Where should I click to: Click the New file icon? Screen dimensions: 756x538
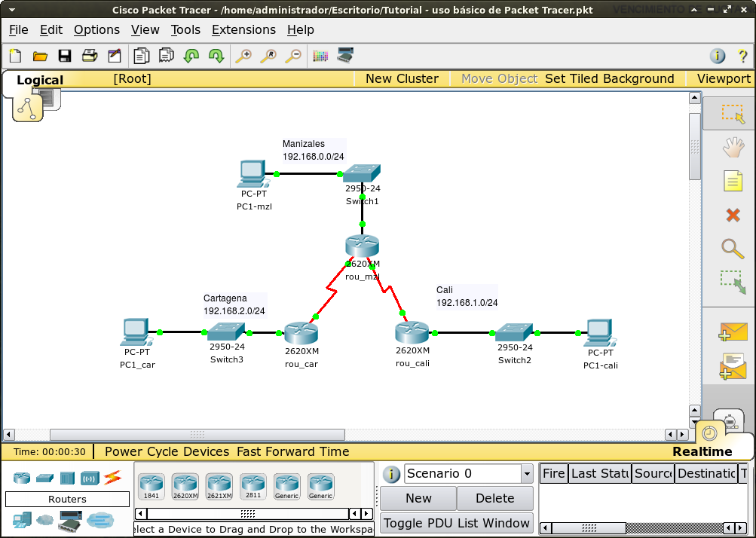pos(15,56)
